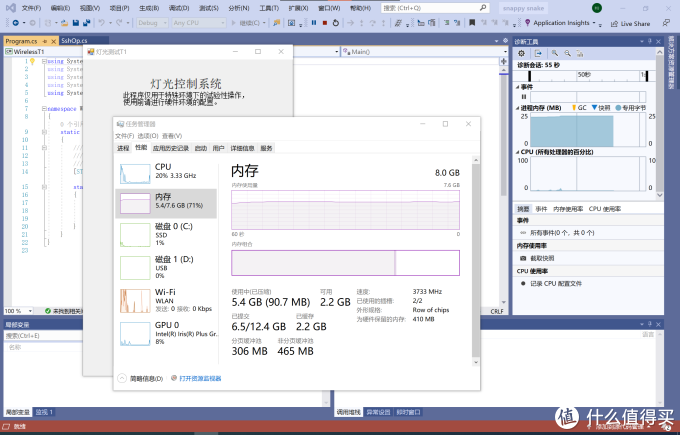The image size is (680, 435).
Task: Select Wi-Fi in Task Manager performance list
Action: 167,300
